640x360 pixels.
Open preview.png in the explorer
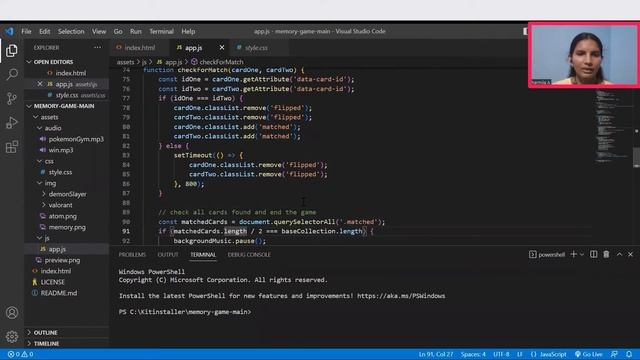pyautogui.click(x=62, y=260)
